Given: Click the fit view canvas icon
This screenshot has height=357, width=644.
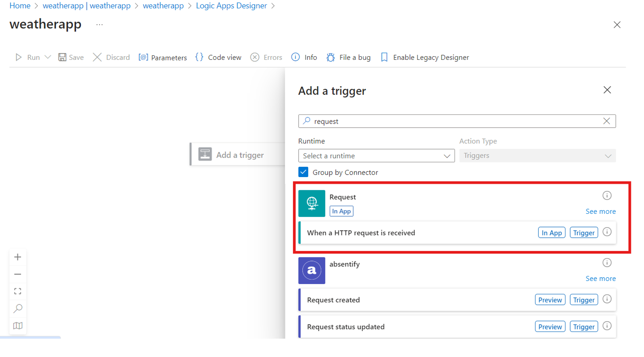Looking at the screenshot, I should coord(18,291).
